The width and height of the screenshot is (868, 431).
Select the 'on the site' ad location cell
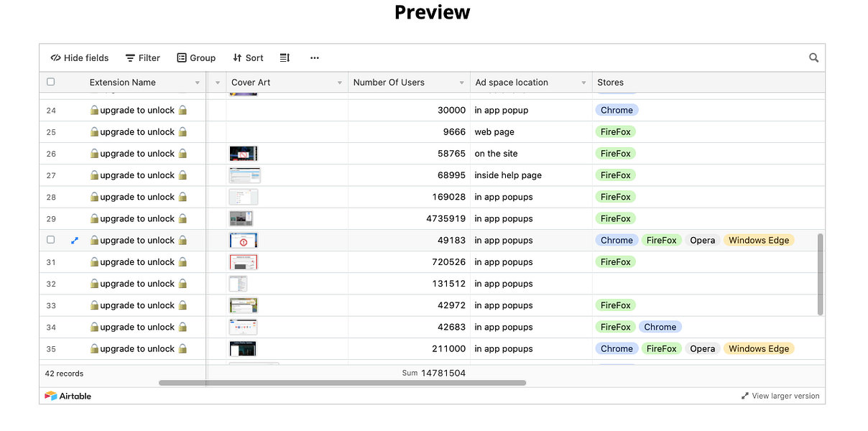pos(531,154)
